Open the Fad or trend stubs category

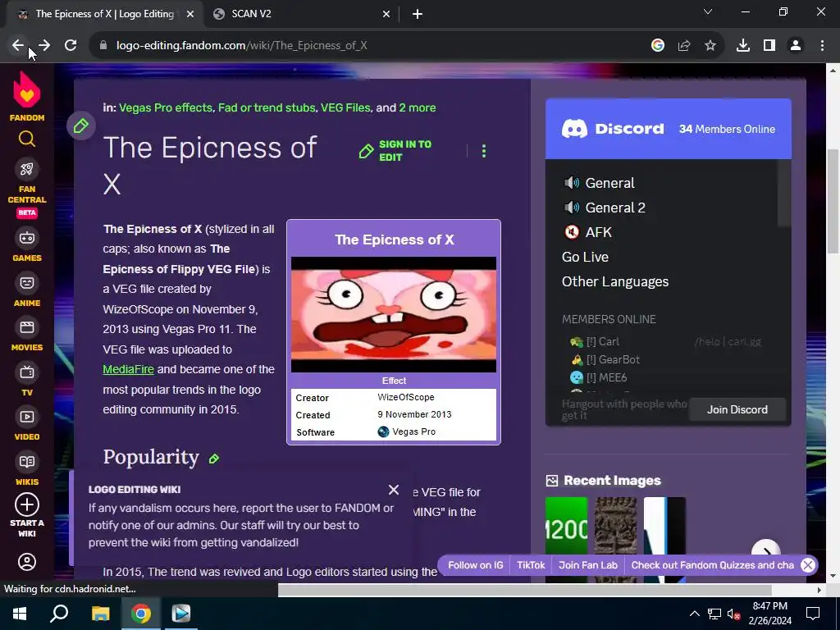point(267,107)
